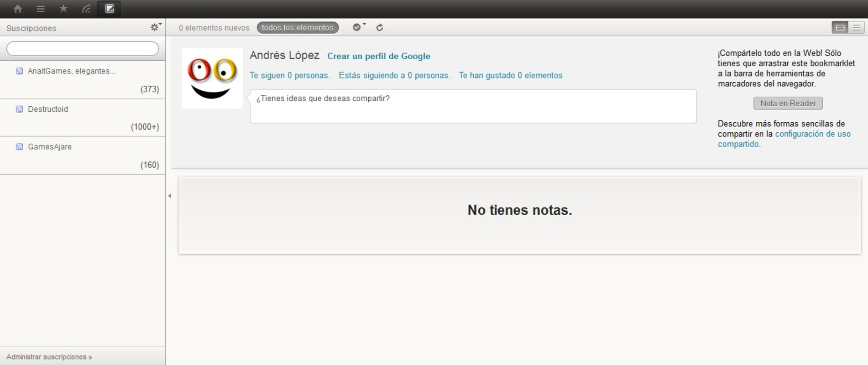Screen dimensions: 868x365
Task: Click the subscriptions search field
Action: coord(83,49)
